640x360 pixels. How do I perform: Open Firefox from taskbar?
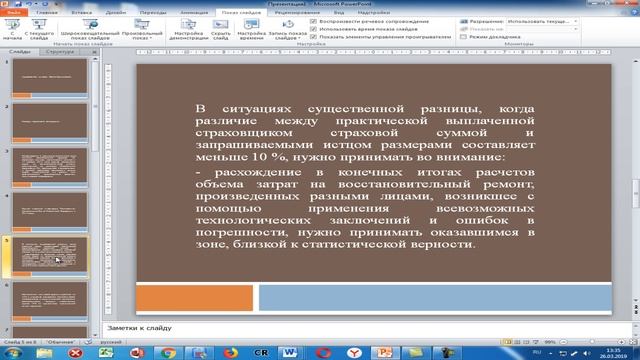point(230,353)
